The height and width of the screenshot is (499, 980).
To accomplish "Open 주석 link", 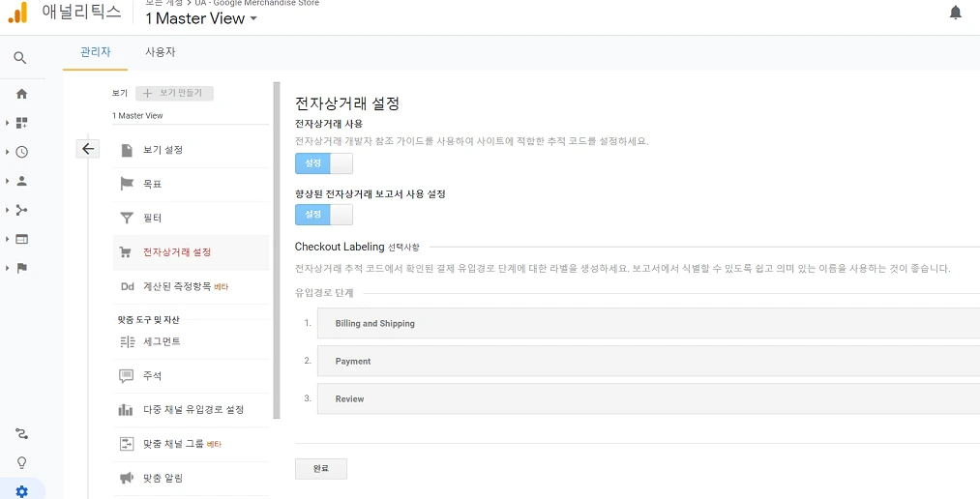I will pos(153,376).
